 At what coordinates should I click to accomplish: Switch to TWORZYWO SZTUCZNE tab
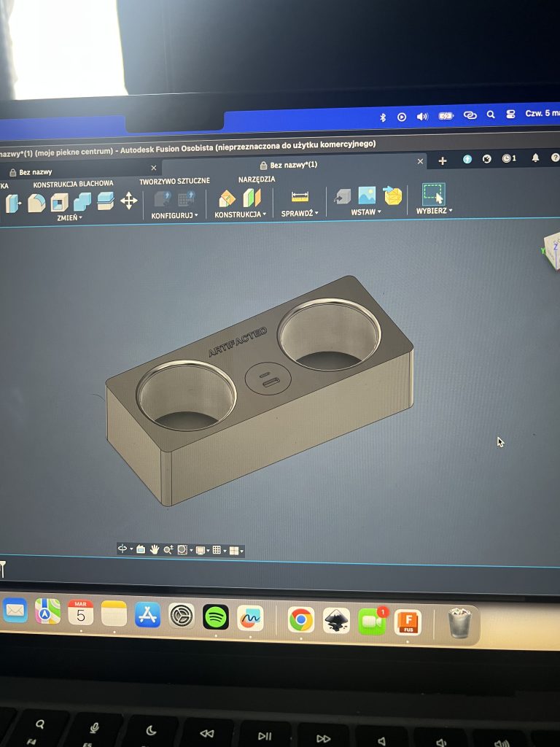(174, 181)
